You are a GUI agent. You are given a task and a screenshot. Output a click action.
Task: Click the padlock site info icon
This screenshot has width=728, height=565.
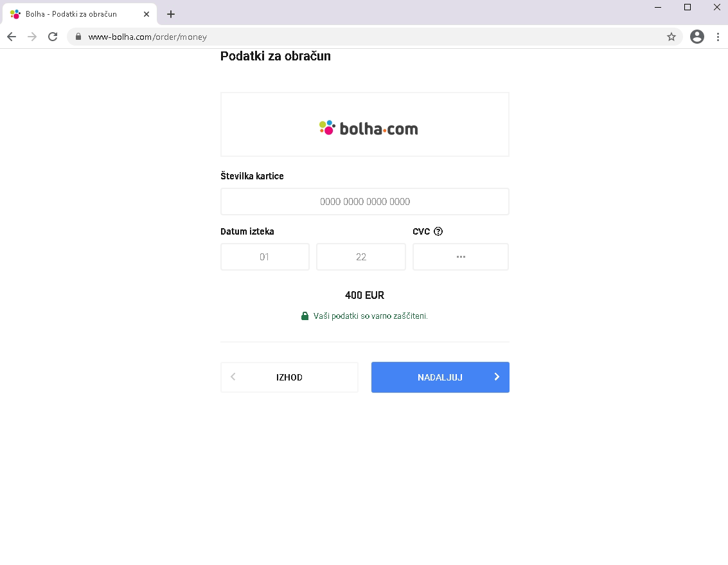[78, 37]
